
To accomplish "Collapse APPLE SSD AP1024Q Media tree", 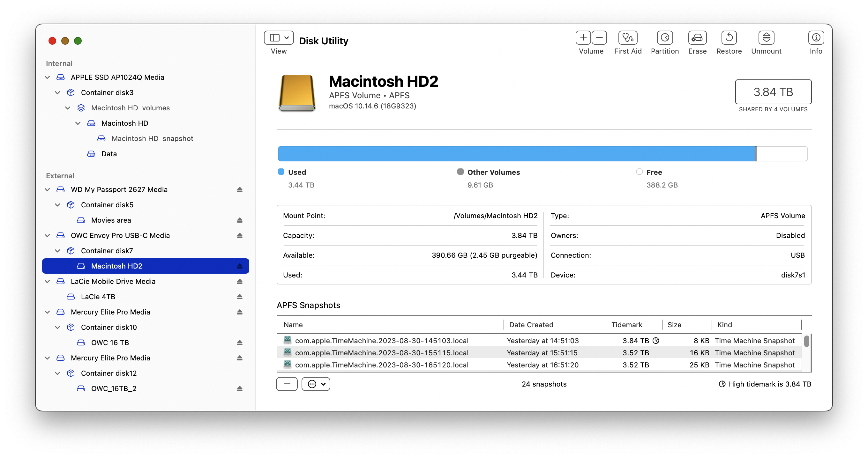I will click(x=48, y=78).
